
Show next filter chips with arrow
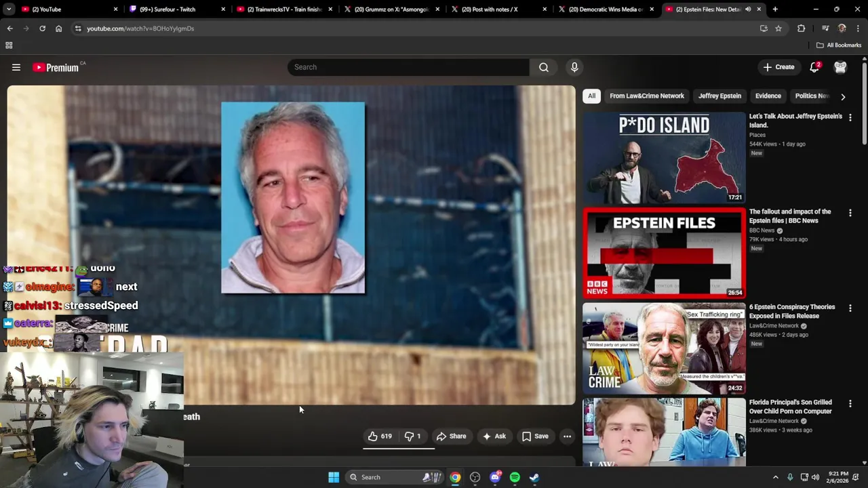(x=843, y=97)
